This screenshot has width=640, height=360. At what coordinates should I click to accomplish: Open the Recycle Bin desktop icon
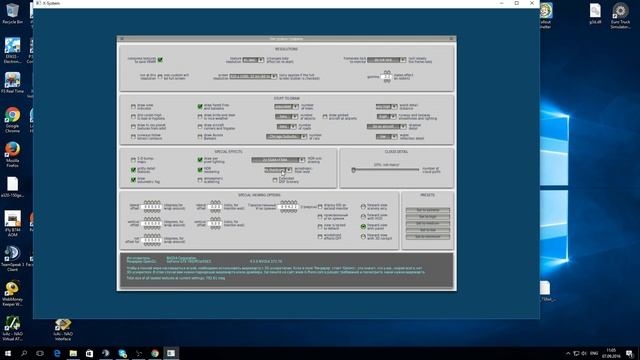[x=12, y=13]
